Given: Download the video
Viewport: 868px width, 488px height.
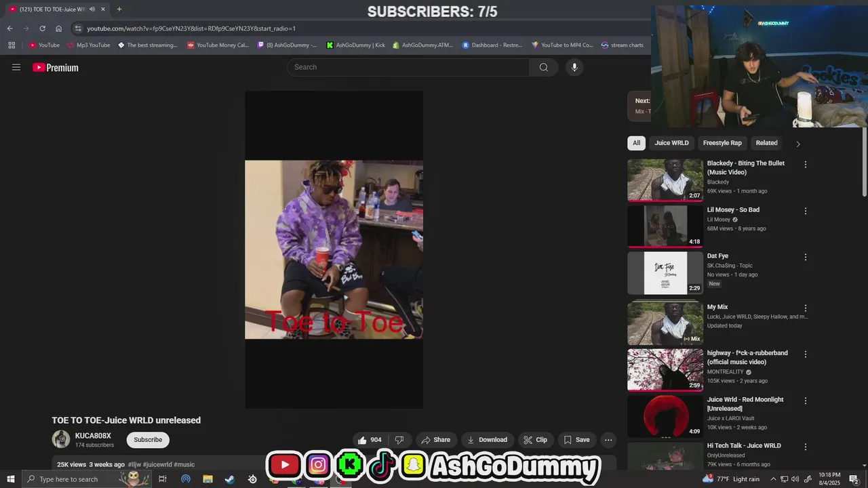Looking at the screenshot, I should point(487,440).
